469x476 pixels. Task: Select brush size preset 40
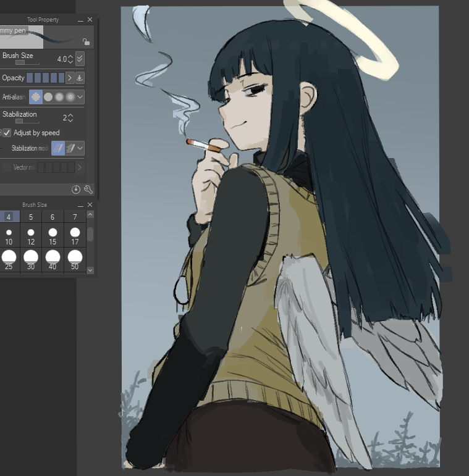click(x=53, y=260)
